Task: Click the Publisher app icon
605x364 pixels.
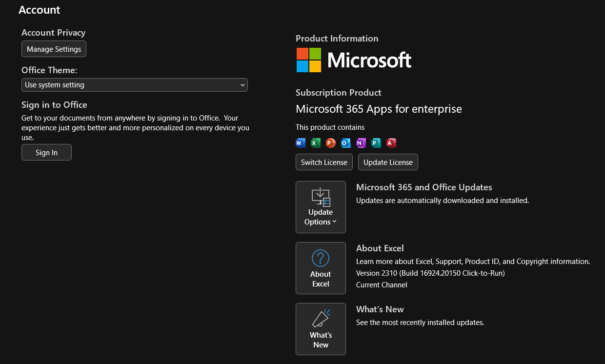Action: tap(376, 143)
